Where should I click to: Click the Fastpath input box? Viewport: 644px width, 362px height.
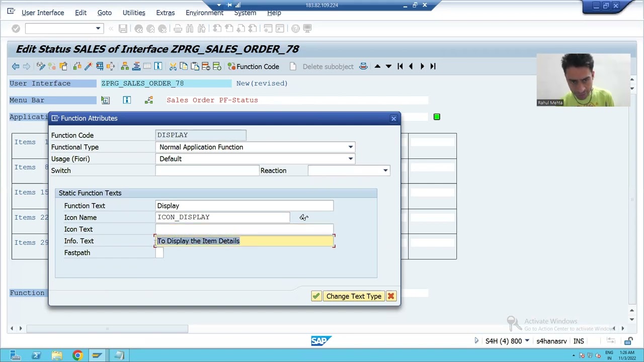click(159, 253)
